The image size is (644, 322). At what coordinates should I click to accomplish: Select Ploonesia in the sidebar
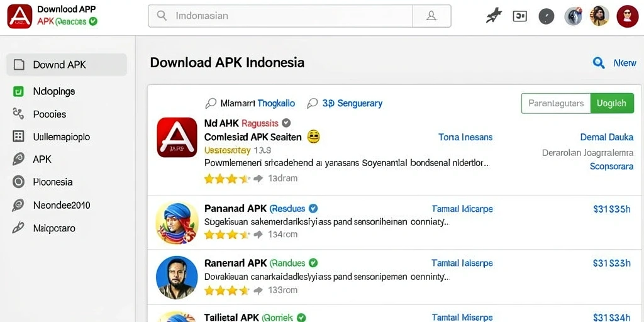(x=53, y=182)
